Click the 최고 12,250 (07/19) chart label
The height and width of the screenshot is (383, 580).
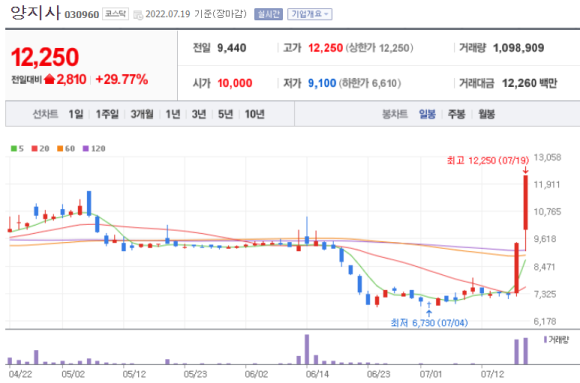[x=488, y=160]
